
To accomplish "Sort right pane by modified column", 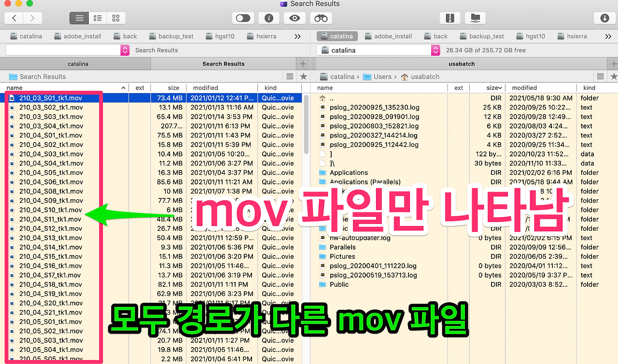I will 541,88.
